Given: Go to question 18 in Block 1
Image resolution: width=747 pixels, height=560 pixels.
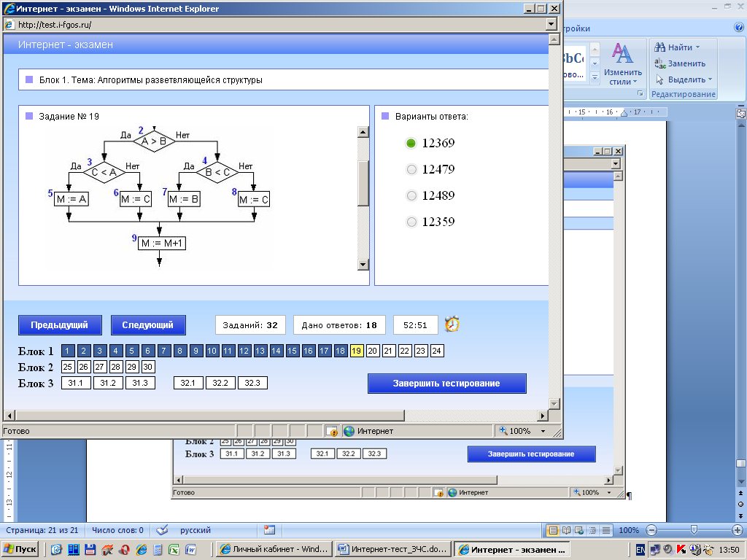Looking at the screenshot, I should click(340, 351).
